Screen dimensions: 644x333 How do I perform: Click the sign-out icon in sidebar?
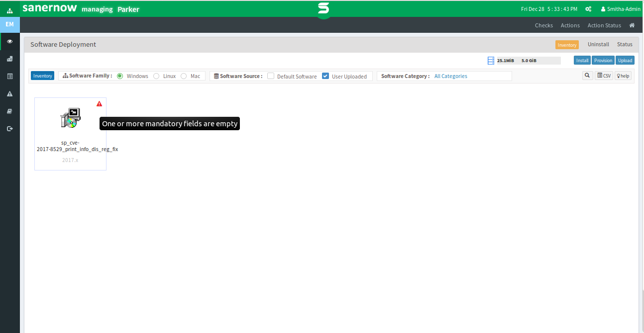point(9,128)
